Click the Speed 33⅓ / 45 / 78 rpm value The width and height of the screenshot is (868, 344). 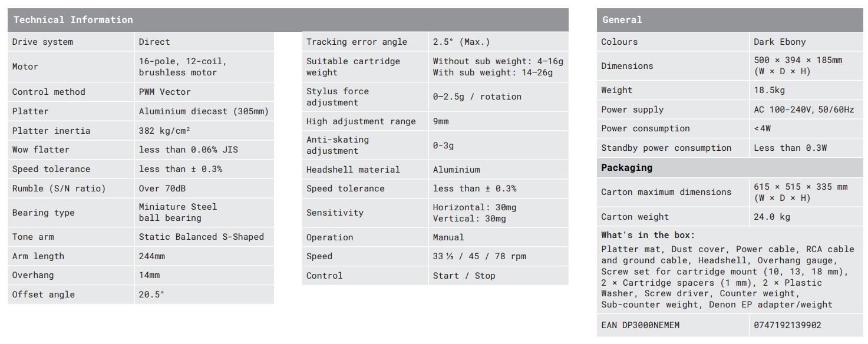(x=480, y=256)
